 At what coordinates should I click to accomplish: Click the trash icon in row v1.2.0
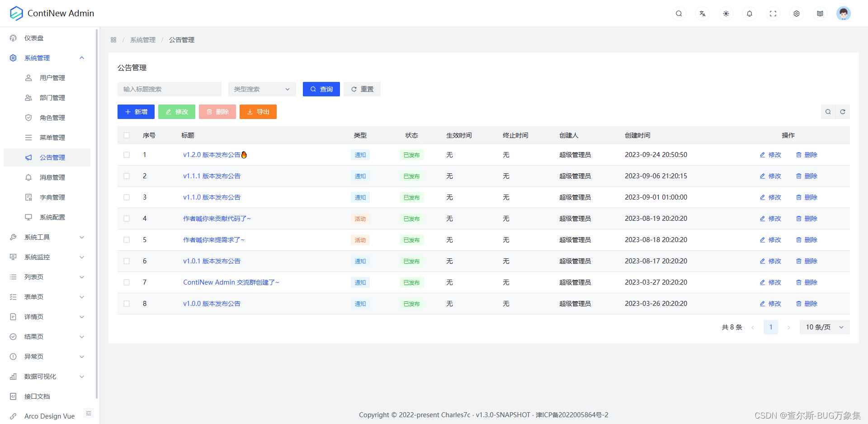(x=799, y=155)
